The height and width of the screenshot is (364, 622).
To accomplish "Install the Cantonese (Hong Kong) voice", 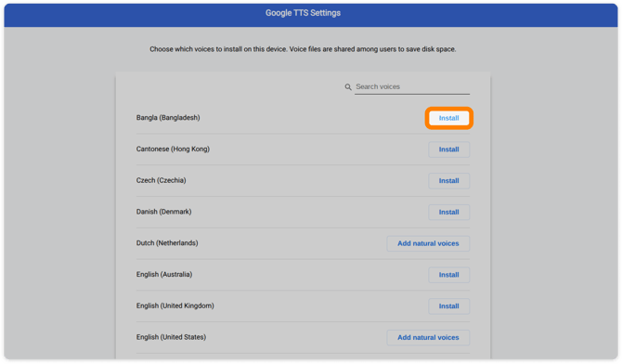I will click(448, 149).
